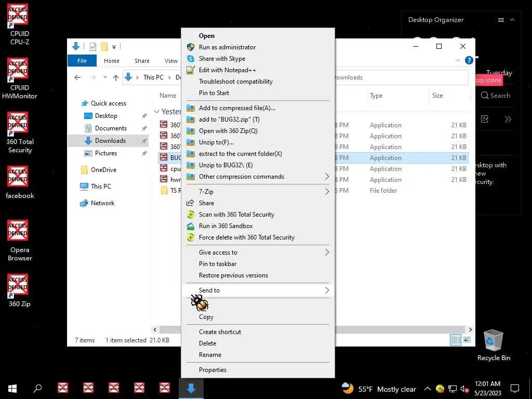Click Delete in the context menu
532x399 pixels.
[258, 343]
